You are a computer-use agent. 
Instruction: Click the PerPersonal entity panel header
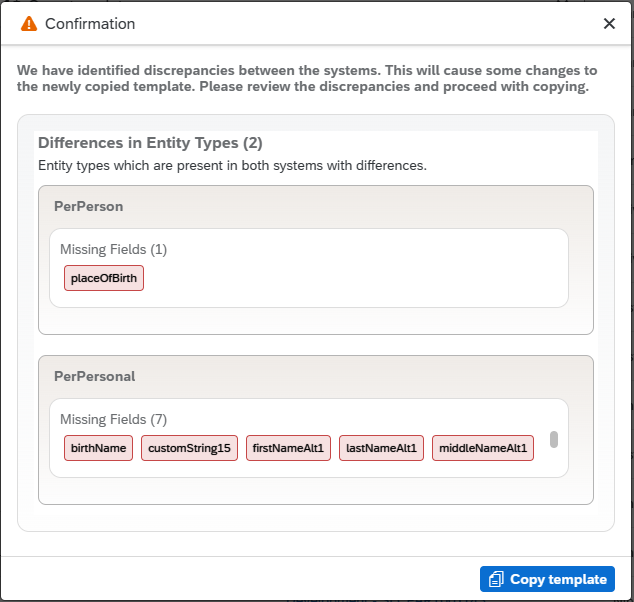95,376
